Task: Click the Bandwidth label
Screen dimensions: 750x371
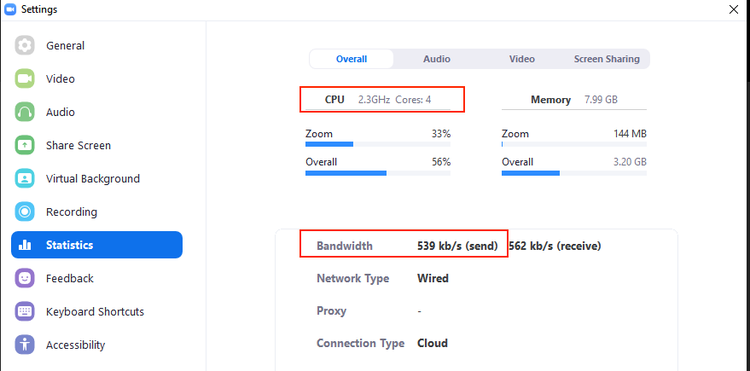Action: (344, 246)
